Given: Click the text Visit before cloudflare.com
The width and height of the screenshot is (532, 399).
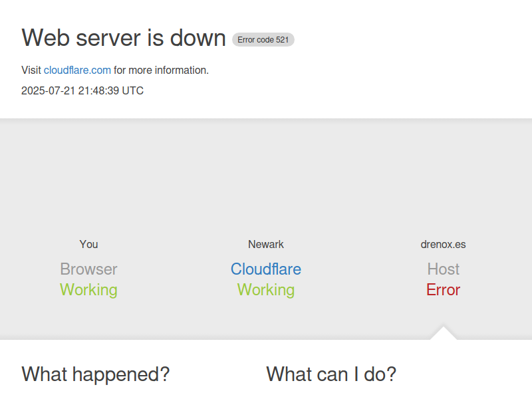Looking at the screenshot, I should click(x=31, y=70).
